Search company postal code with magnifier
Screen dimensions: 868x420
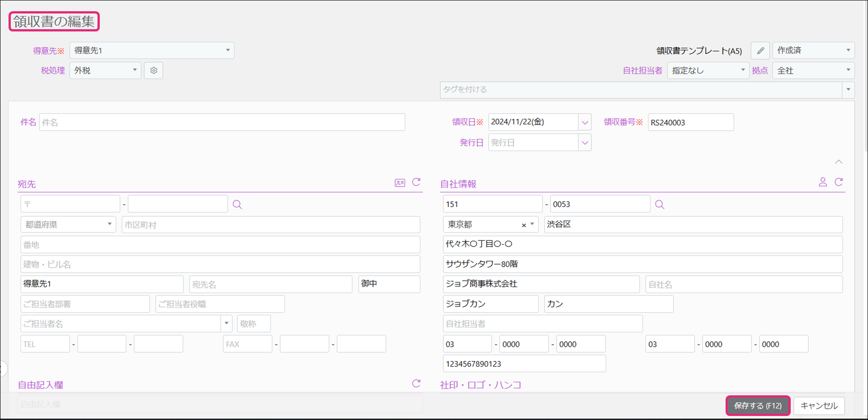(660, 205)
